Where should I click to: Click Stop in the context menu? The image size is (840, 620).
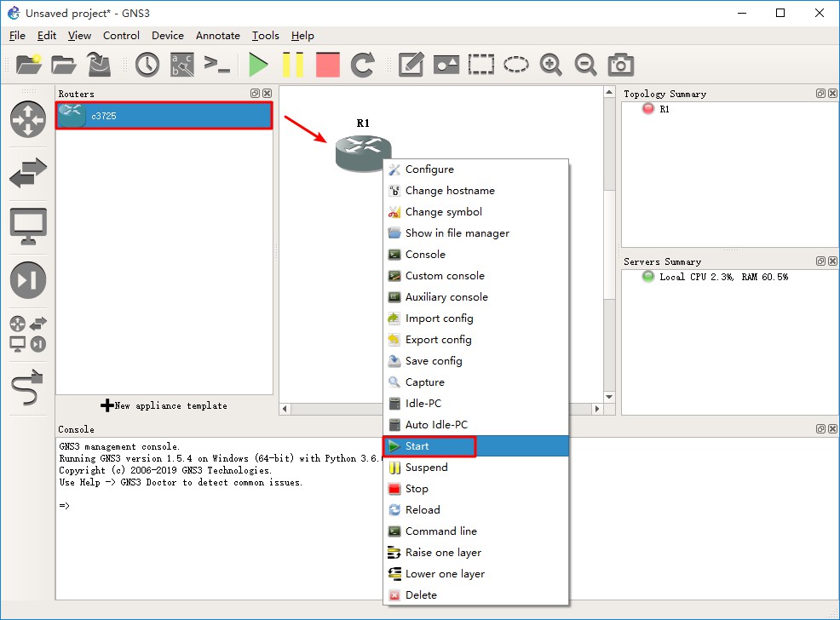(x=475, y=489)
